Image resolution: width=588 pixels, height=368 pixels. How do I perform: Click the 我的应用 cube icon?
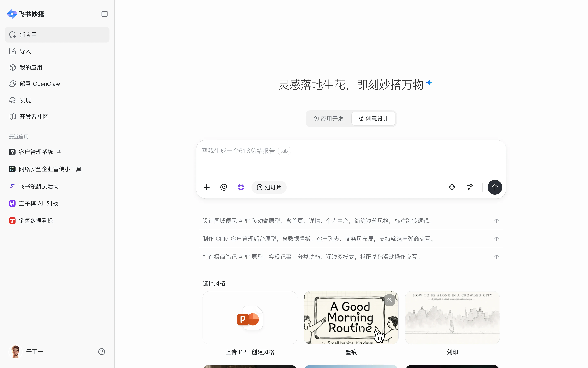pos(13,67)
